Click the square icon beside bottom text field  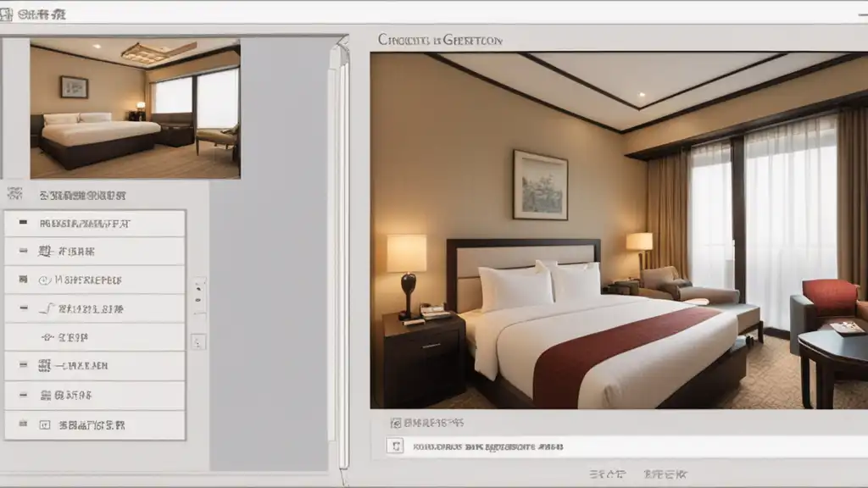[395, 446]
